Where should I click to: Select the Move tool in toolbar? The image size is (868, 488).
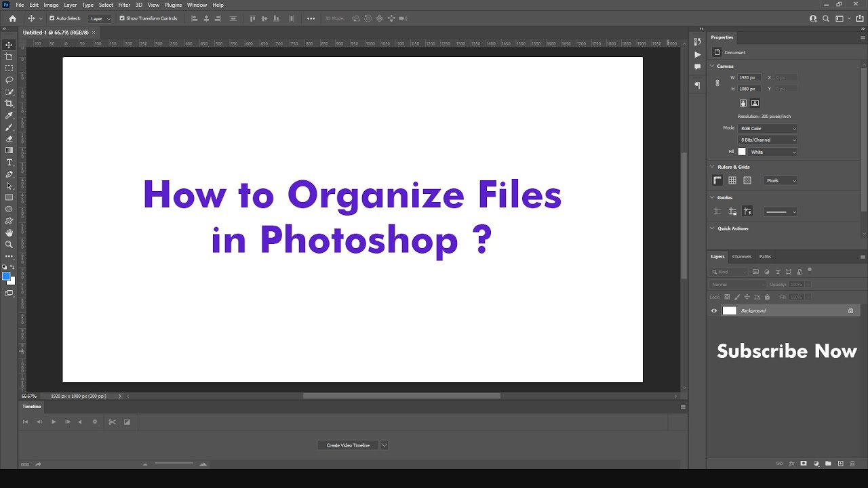point(9,45)
